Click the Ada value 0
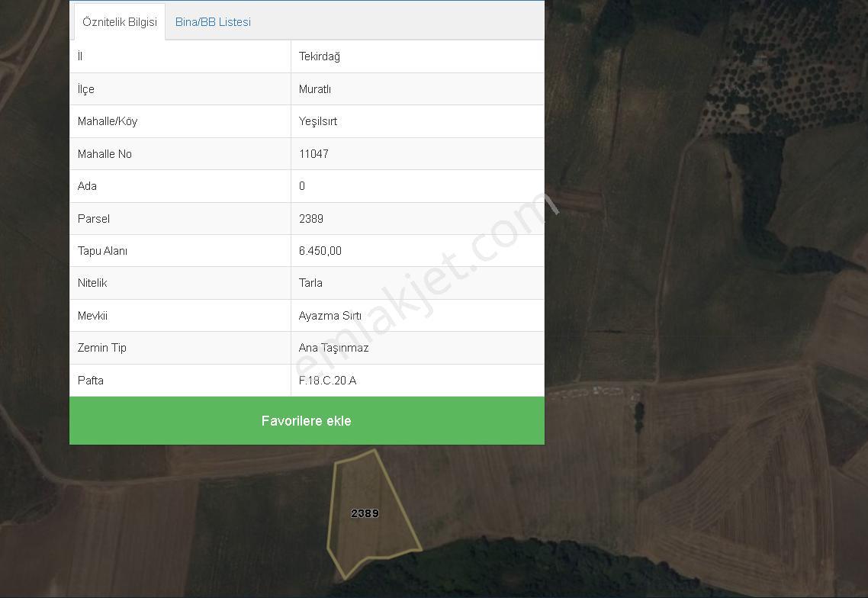The image size is (868, 598). tap(302, 186)
